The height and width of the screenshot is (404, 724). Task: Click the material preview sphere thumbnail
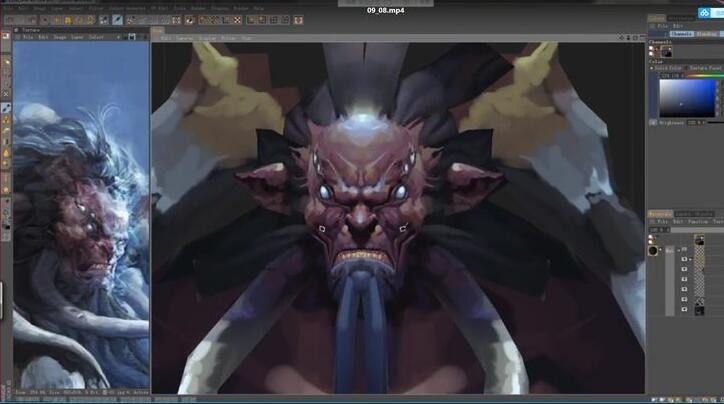click(x=653, y=251)
